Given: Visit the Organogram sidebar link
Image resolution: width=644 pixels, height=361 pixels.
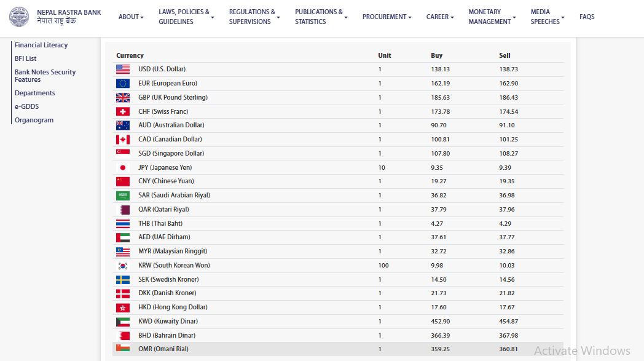Looking at the screenshot, I should tap(34, 120).
